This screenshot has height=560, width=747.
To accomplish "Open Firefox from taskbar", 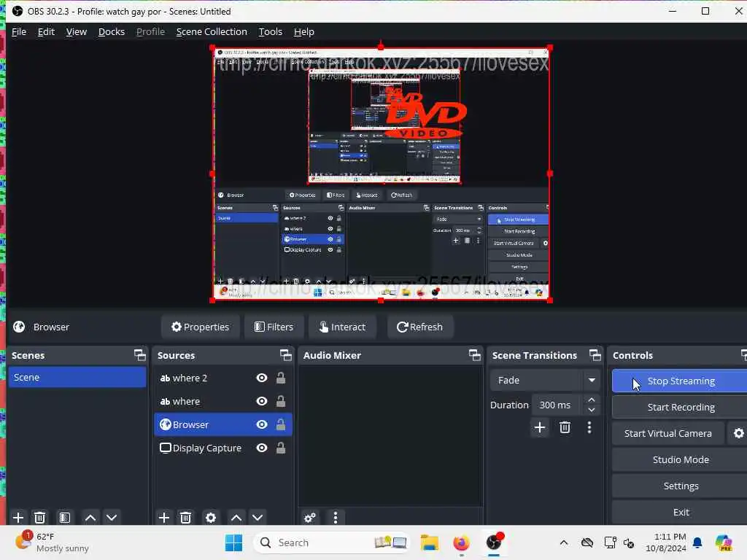I will pyautogui.click(x=461, y=542).
